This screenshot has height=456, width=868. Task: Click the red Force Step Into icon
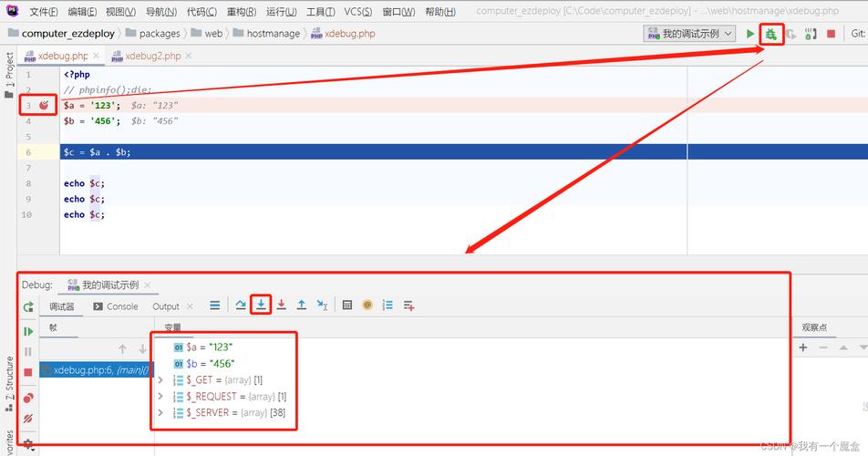(x=281, y=305)
